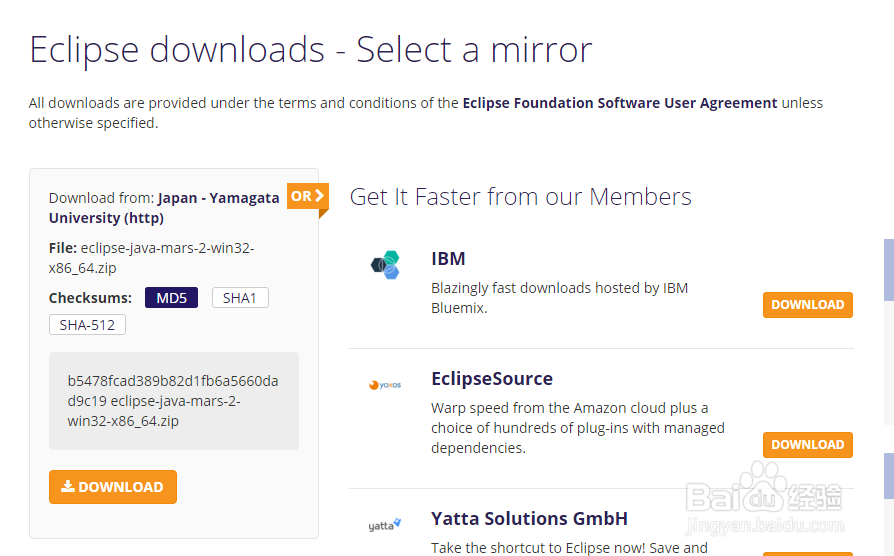The image size is (894, 556).
Task: Click the Get It Faster from our Members heading
Action: coord(520,196)
